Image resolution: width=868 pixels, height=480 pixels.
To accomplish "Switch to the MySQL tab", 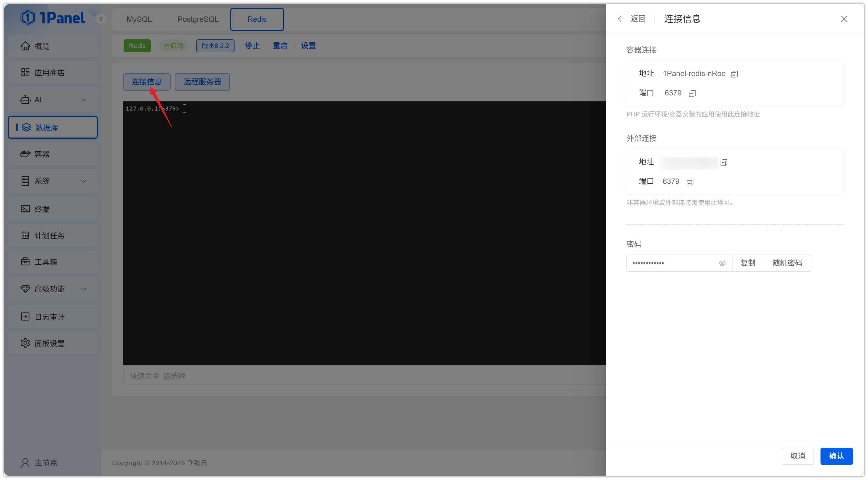I will pos(139,19).
